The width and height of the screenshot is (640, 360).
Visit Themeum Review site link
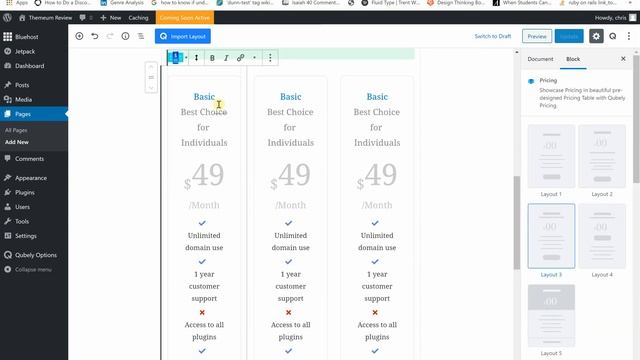45,18
